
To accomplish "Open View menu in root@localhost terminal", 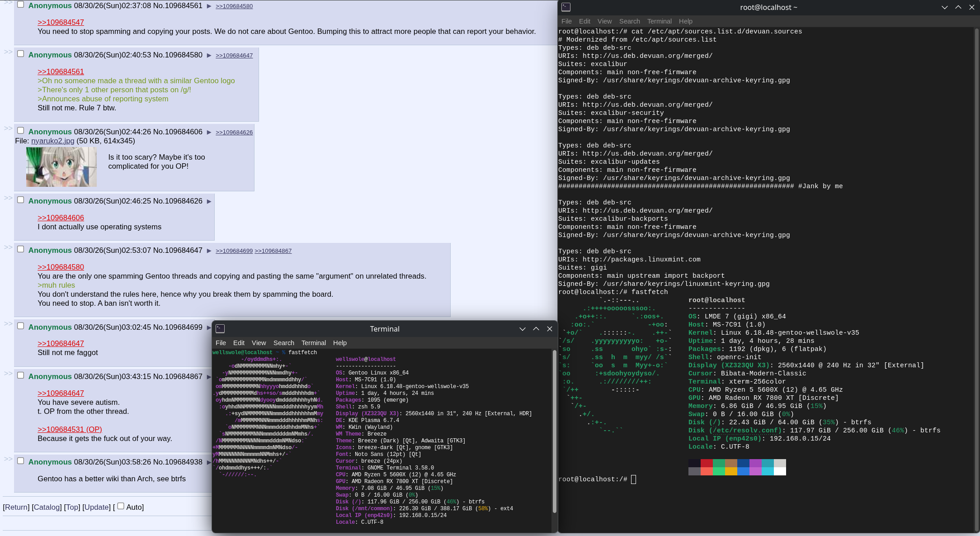I will [x=604, y=21].
